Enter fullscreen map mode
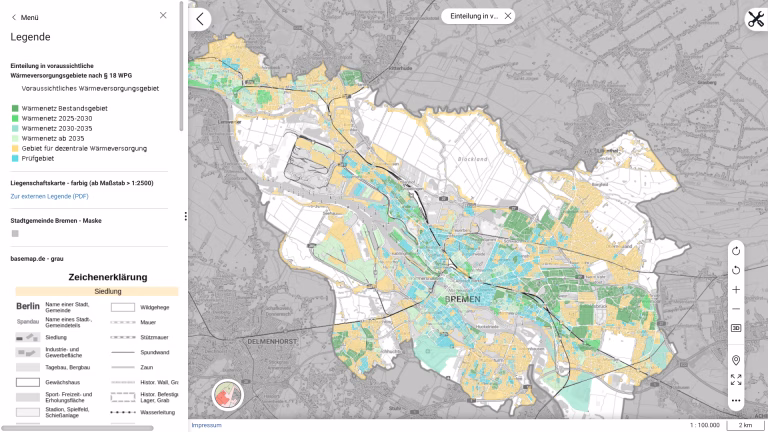 point(736,380)
